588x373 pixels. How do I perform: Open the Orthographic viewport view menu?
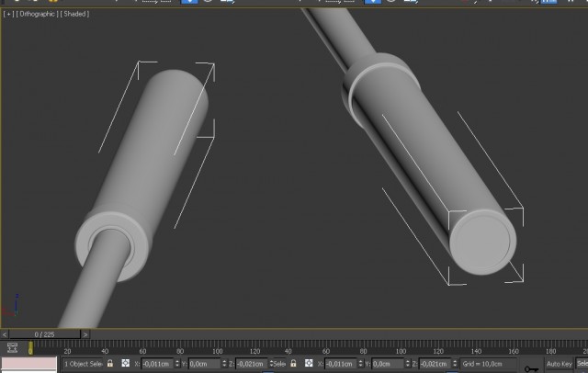coord(37,14)
